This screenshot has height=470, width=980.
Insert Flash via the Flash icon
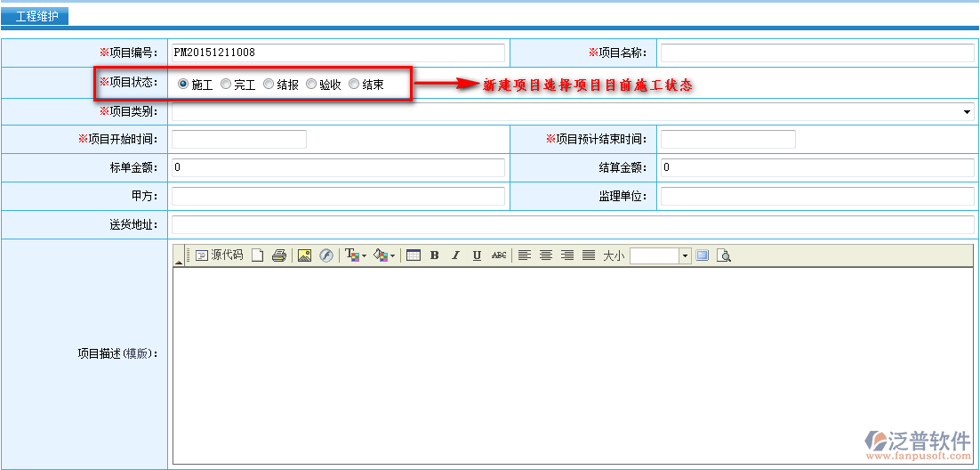326,255
